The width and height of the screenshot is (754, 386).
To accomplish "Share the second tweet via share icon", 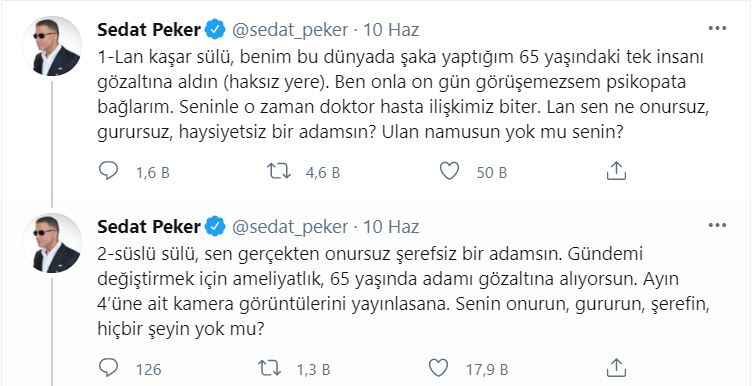I will [x=616, y=368].
